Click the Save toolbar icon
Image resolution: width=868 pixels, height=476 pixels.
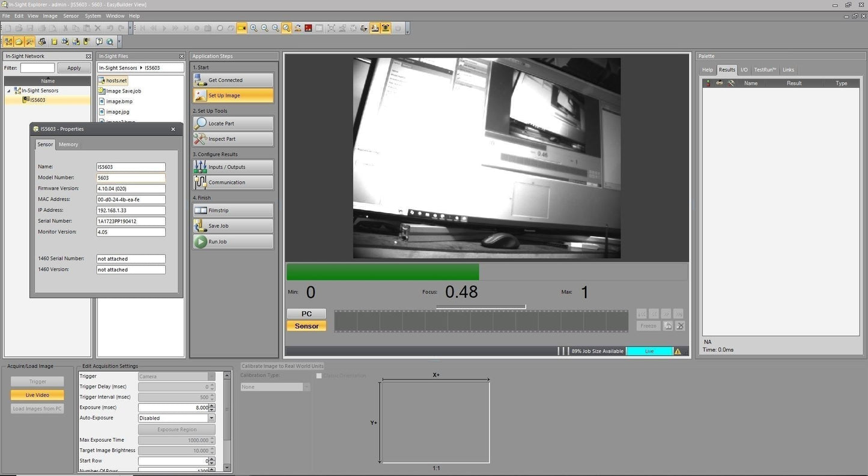point(30,28)
